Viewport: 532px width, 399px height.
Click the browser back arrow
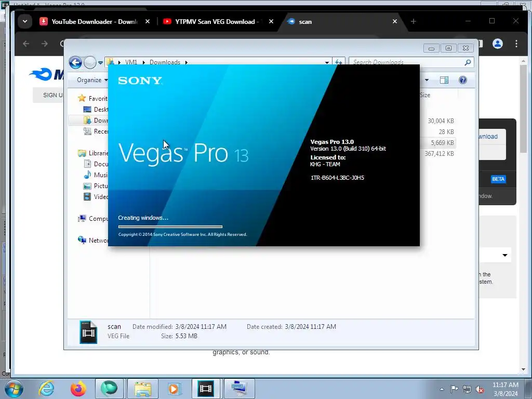pyautogui.click(x=26, y=44)
